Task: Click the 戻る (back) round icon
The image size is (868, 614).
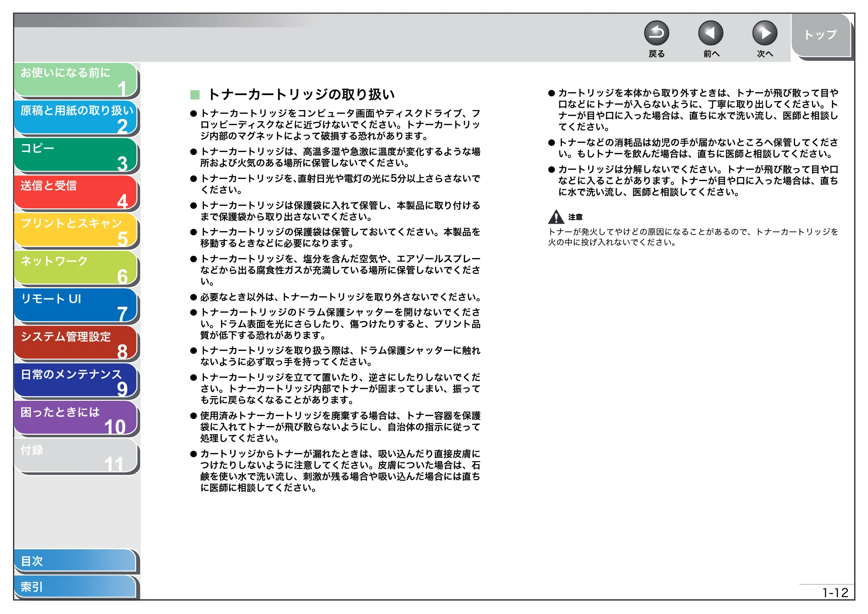Action: (656, 33)
